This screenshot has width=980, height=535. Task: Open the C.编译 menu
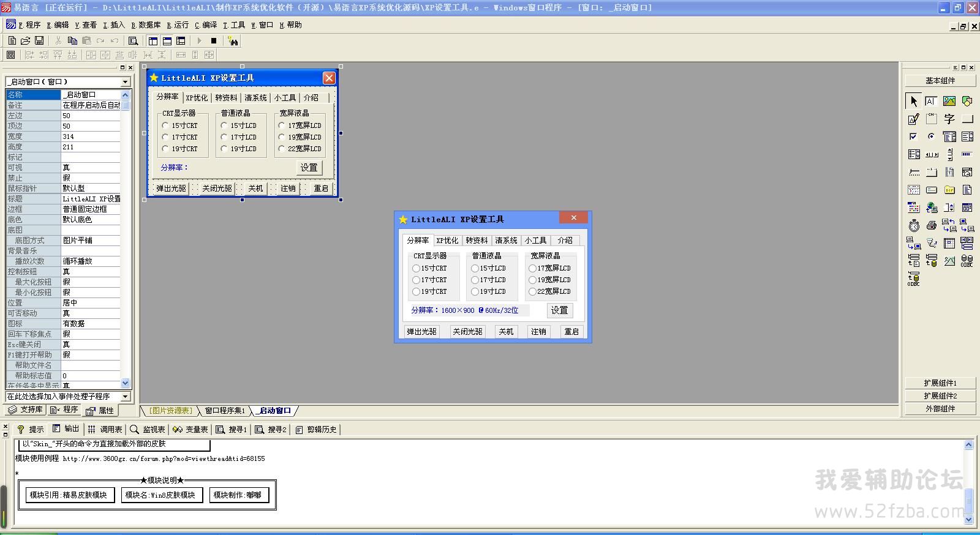point(206,25)
